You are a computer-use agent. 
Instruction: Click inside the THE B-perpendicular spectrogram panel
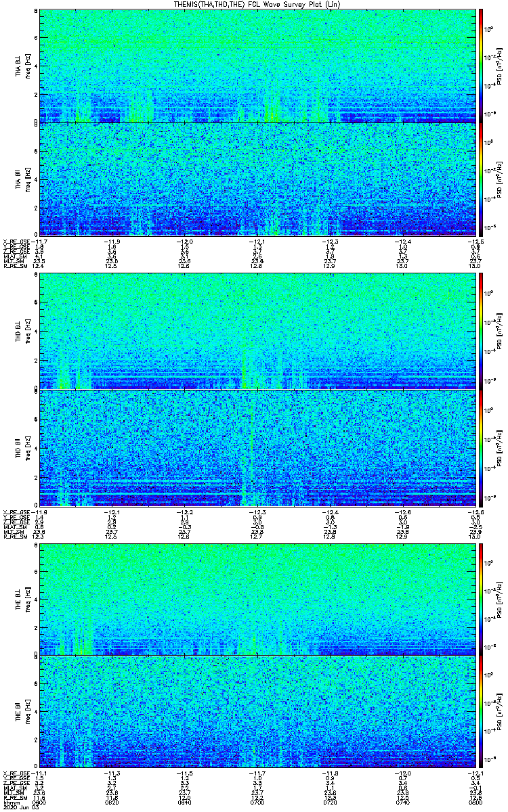tap(257, 597)
